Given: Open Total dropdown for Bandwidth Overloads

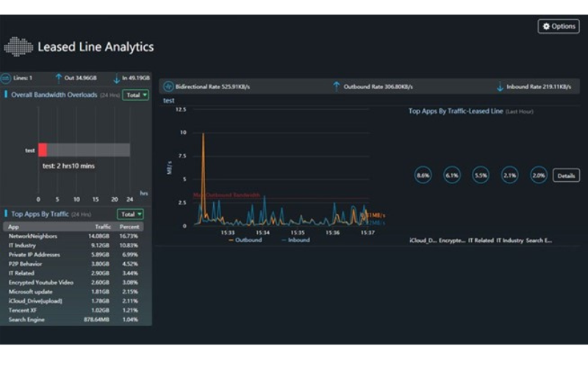Looking at the screenshot, I should pos(135,95).
